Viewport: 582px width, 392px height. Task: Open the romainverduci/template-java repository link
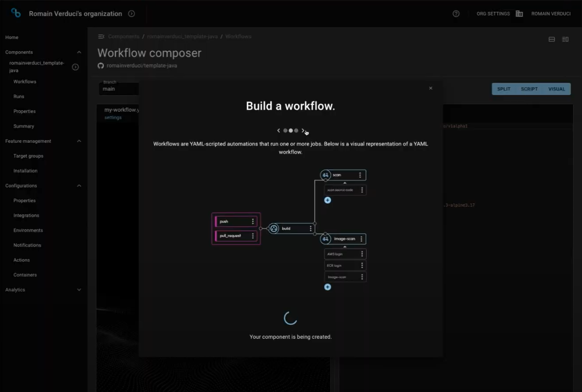pyautogui.click(x=142, y=66)
